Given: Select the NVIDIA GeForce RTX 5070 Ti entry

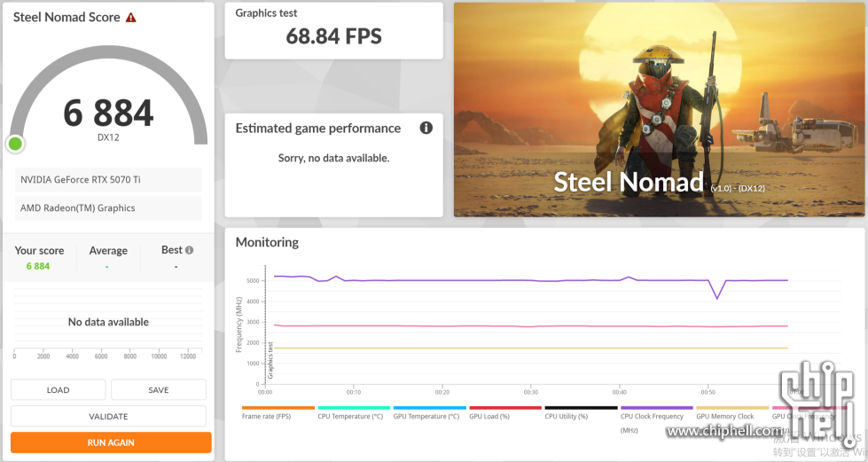Looking at the screenshot, I should (108, 180).
